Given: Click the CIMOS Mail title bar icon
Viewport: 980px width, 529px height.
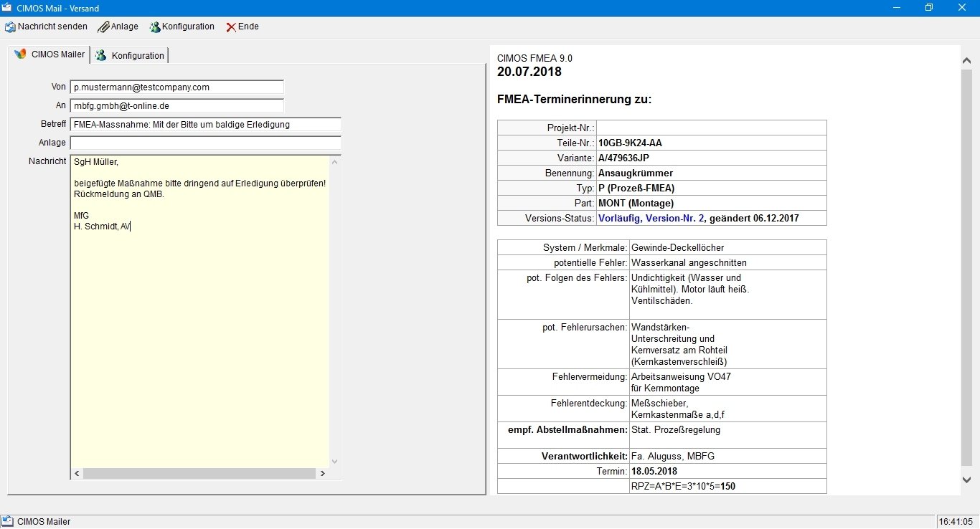Looking at the screenshot, I should (7, 7).
